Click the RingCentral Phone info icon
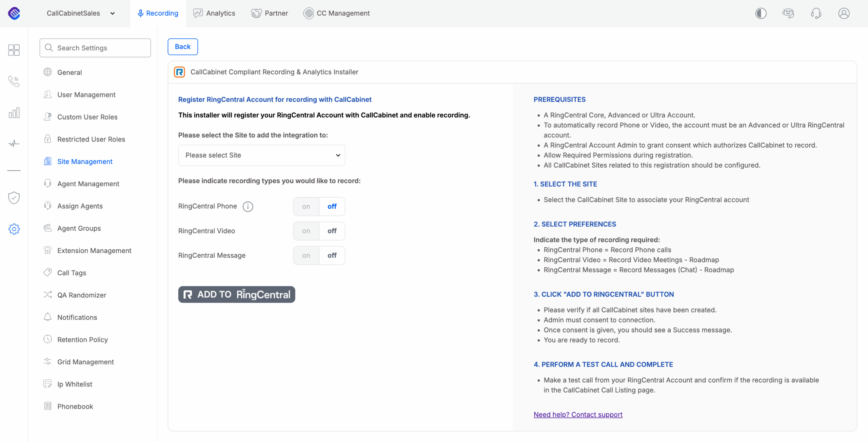868x442 pixels. 248,206
